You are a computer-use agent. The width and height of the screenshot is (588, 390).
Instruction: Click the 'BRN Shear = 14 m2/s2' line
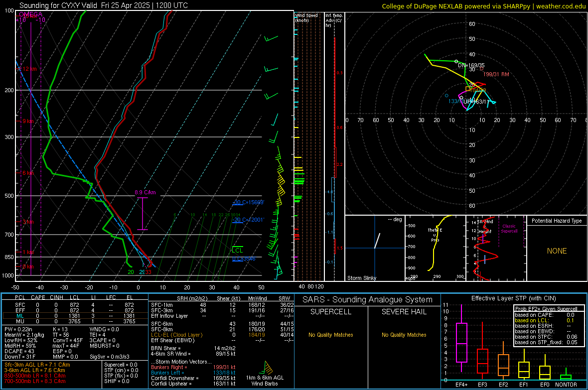[193, 348]
